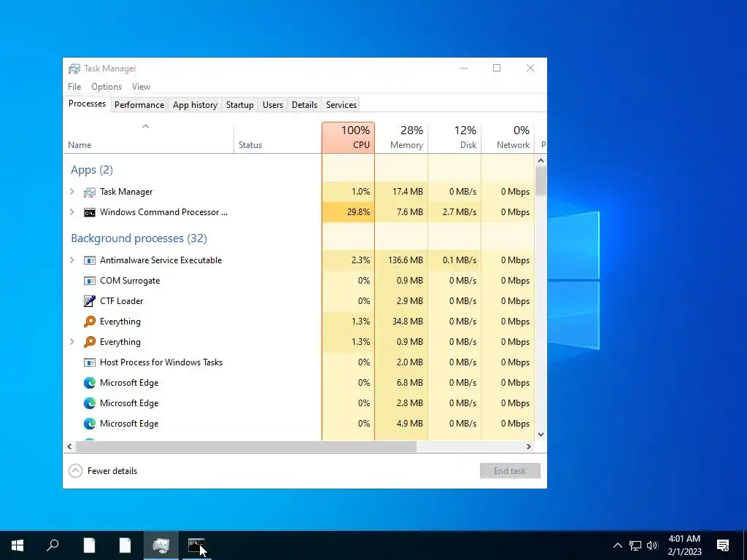This screenshot has height=560, width=747.
Task: Switch to the Startup tab
Action: (x=239, y=105)
